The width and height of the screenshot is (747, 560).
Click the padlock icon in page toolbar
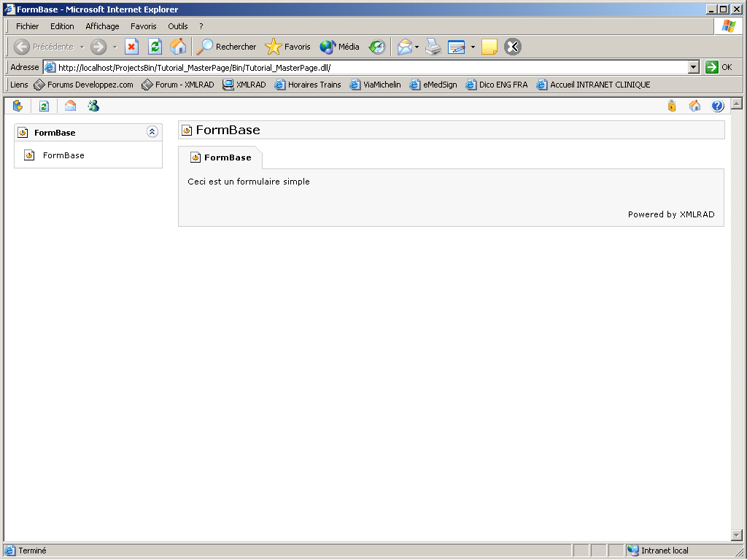pyautogui.click(x=672, y=106)
